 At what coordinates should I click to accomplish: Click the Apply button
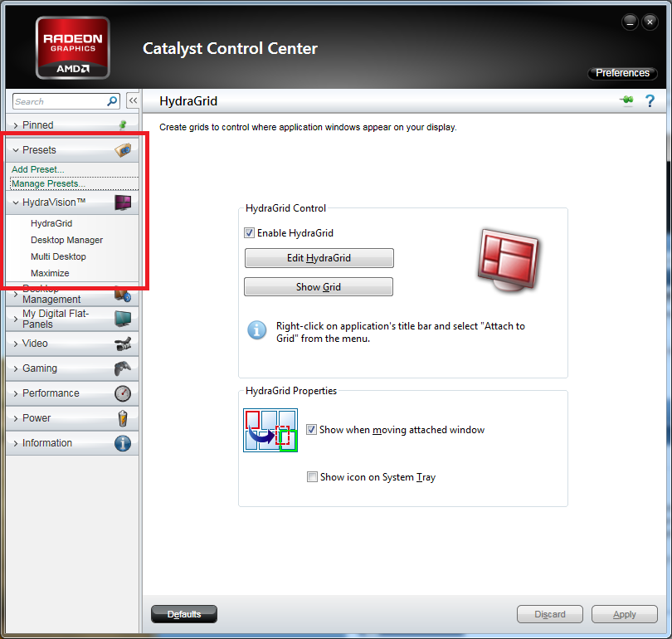pos(625,614)
